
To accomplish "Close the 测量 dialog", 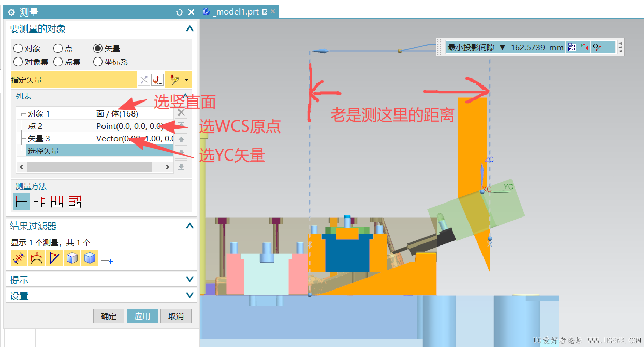I will pos(191,12).
